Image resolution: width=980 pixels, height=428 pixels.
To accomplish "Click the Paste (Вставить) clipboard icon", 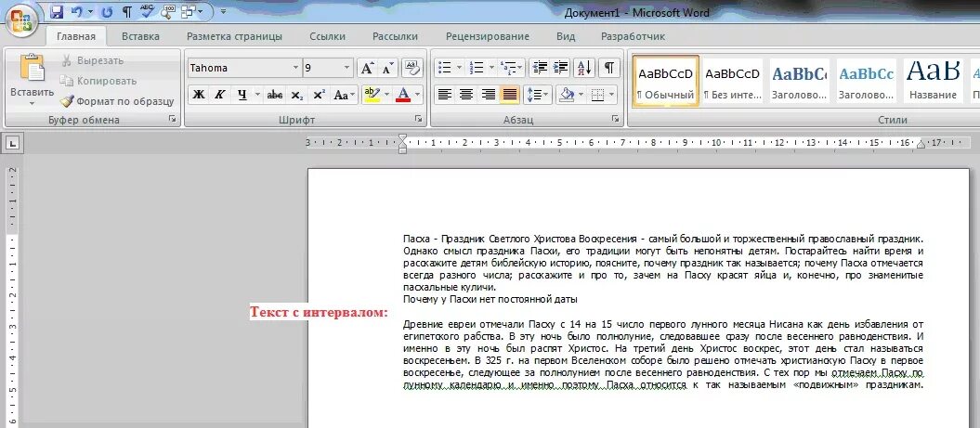I will [32, 68].
